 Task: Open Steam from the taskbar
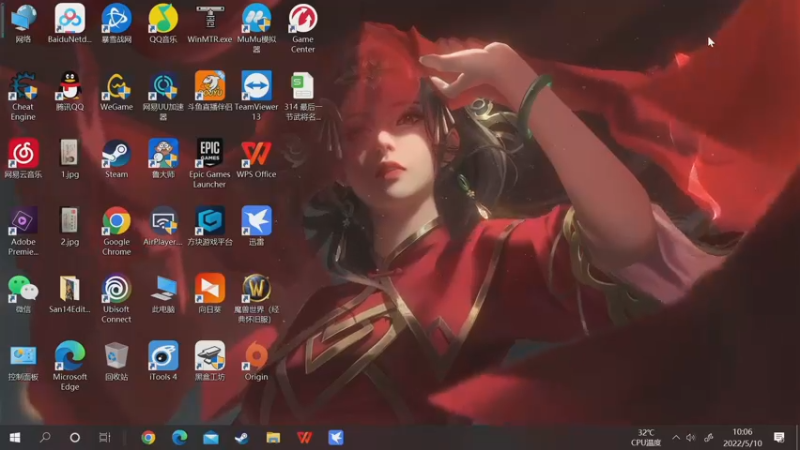[x=242, y=437]
